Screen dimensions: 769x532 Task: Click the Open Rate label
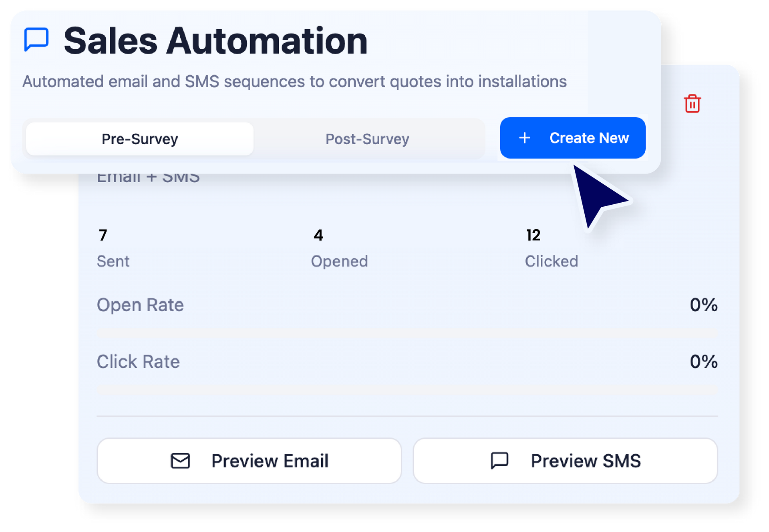coord(140,305)
